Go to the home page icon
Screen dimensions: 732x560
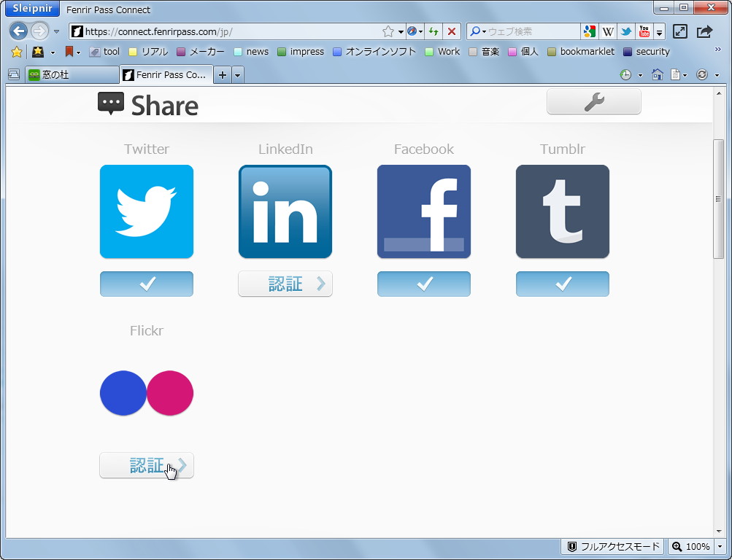pos(658,74)
